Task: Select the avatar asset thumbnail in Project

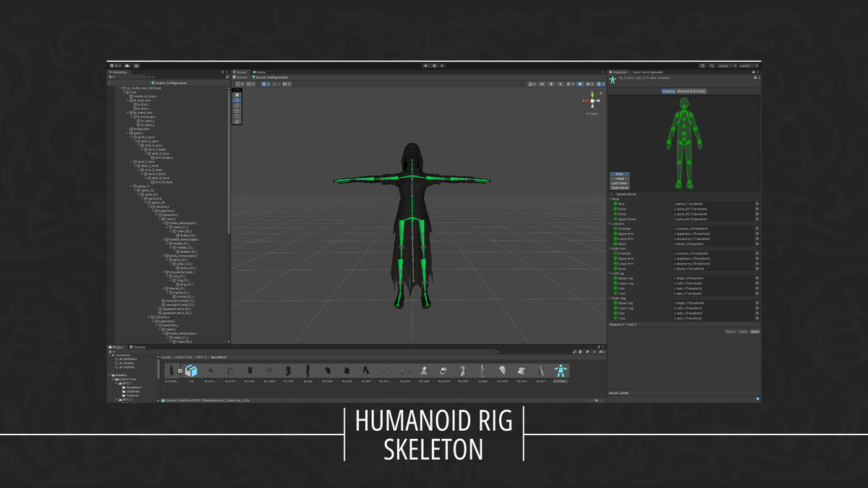Action: point(559,371)
